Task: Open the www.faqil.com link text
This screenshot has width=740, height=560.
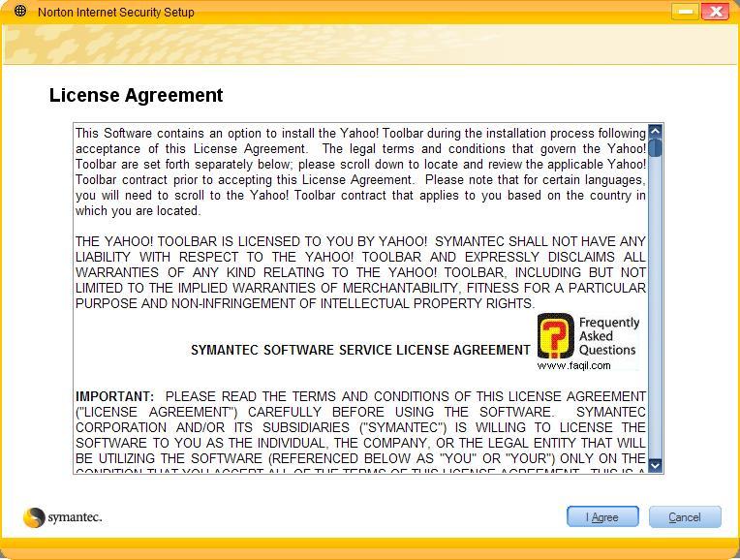Action: 573,365
